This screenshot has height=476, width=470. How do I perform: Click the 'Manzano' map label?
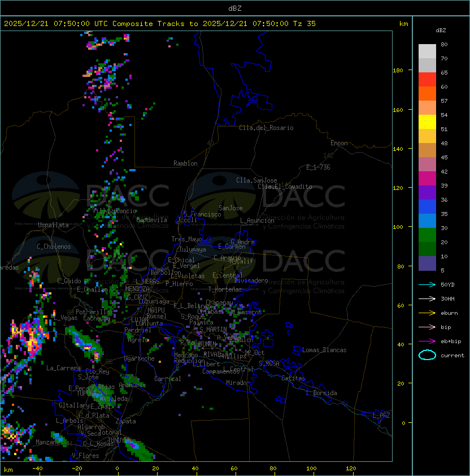47,442
